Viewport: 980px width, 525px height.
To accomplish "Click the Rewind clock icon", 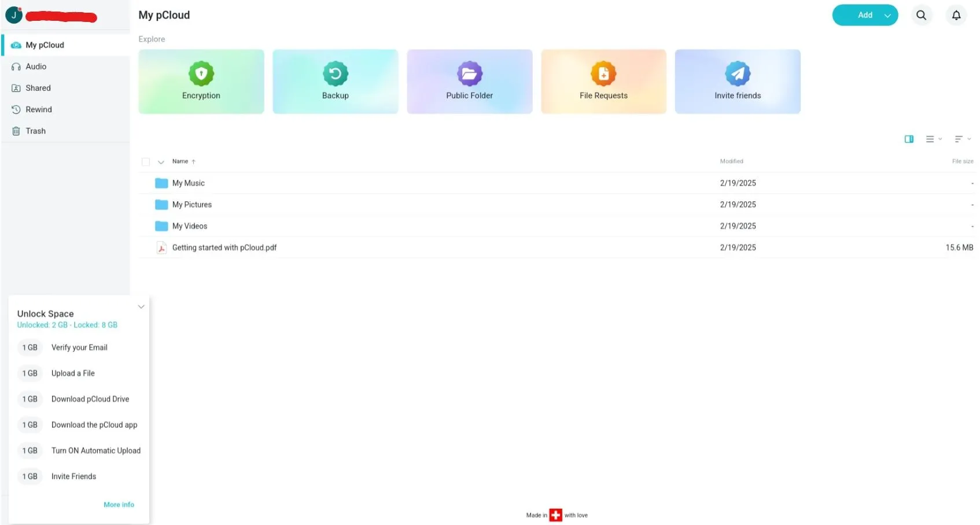I will tap(16, 109).
